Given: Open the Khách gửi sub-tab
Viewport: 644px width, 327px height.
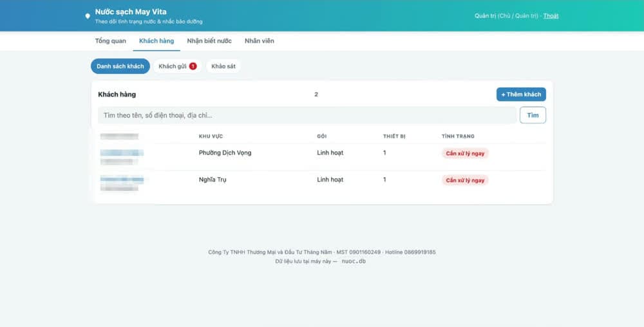Looking at the screenshot, I should coord(177,66).
